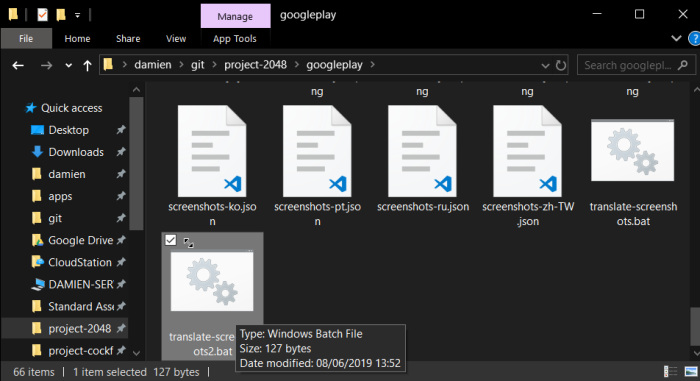Open Downloads in the navigation pane

coord(76,152)
